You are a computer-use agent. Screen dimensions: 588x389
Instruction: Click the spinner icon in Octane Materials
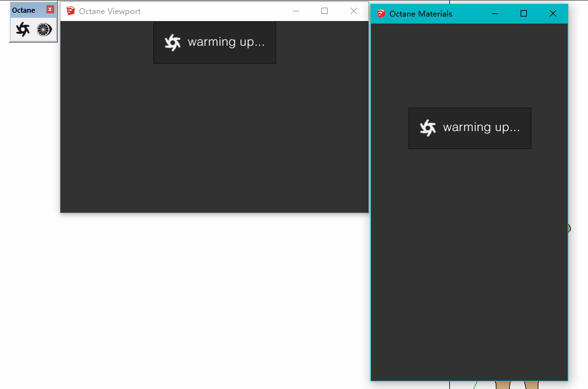click(x=428, y=128)
